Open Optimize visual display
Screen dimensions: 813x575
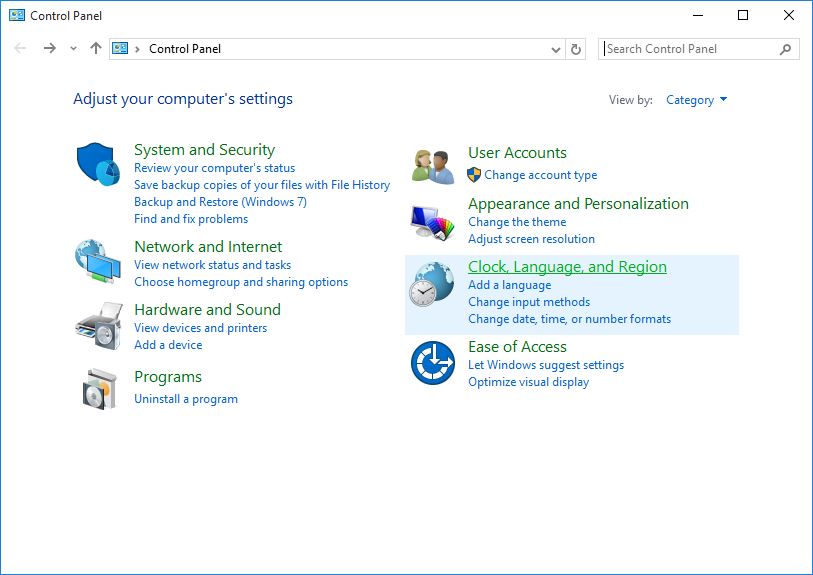(528, 382)
